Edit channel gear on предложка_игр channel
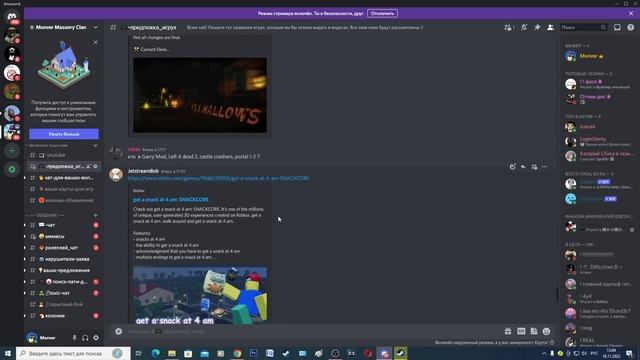 [96, 166]
